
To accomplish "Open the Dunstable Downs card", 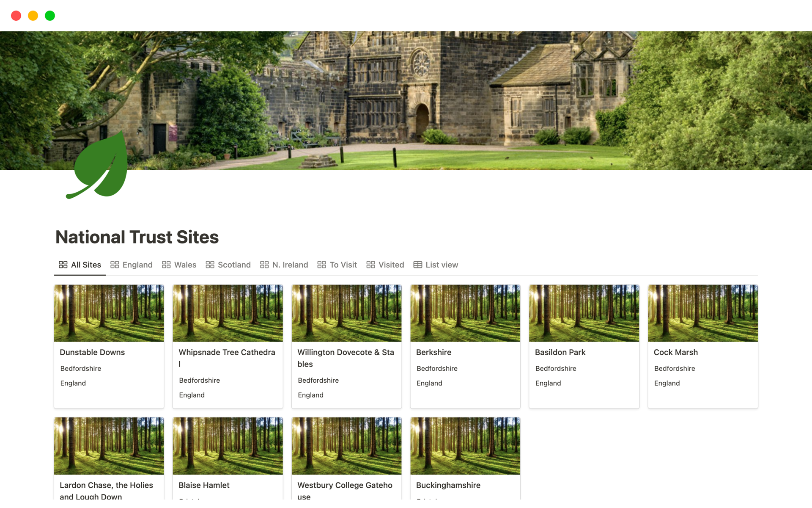I will [x=109, y=352].
